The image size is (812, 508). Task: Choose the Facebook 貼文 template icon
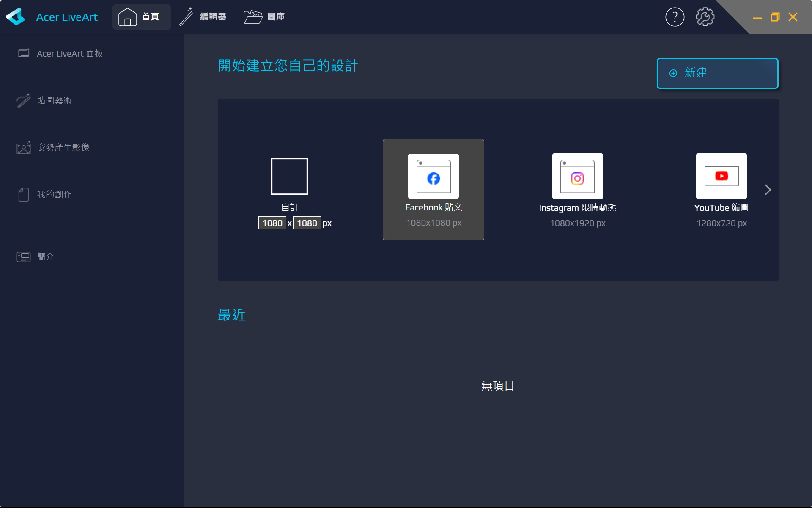coord(433,176)
